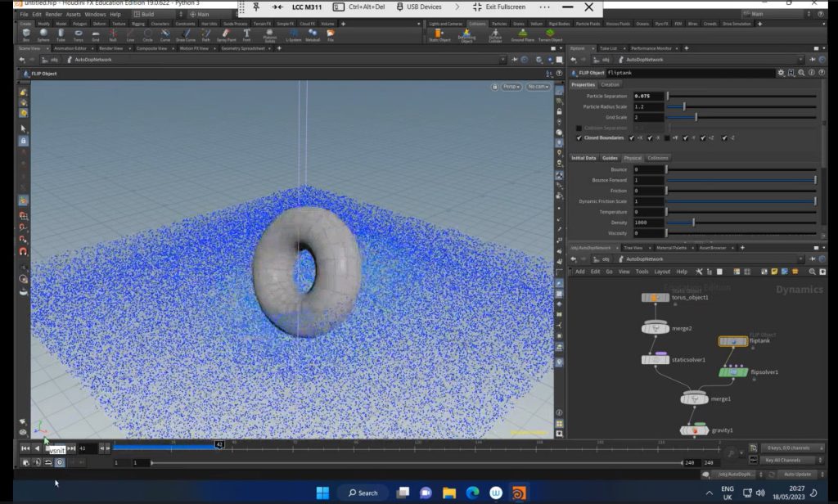Click the Ground Plane shelf tool
The width and height of the screenshot is (838, 504).
click(x=522, y=35)
